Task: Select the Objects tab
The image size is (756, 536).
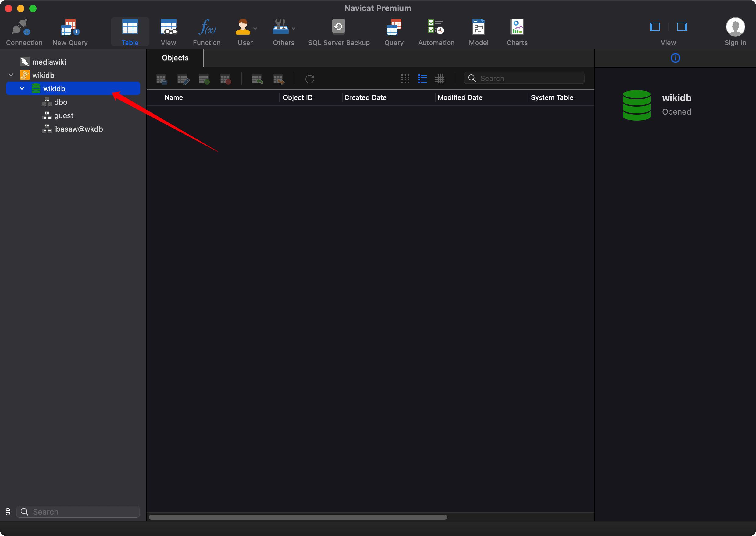Action: (x=175, y=58)
